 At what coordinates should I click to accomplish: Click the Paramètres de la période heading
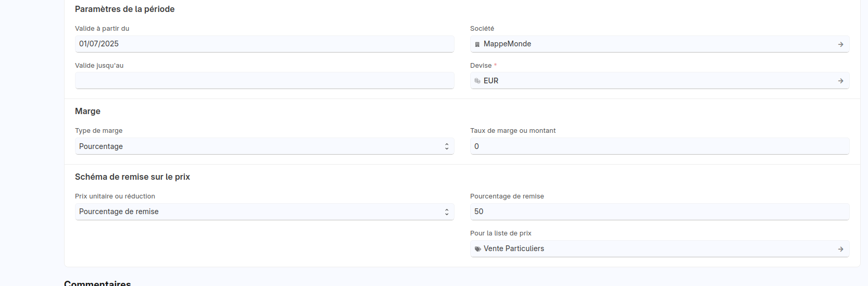(124, 9)
